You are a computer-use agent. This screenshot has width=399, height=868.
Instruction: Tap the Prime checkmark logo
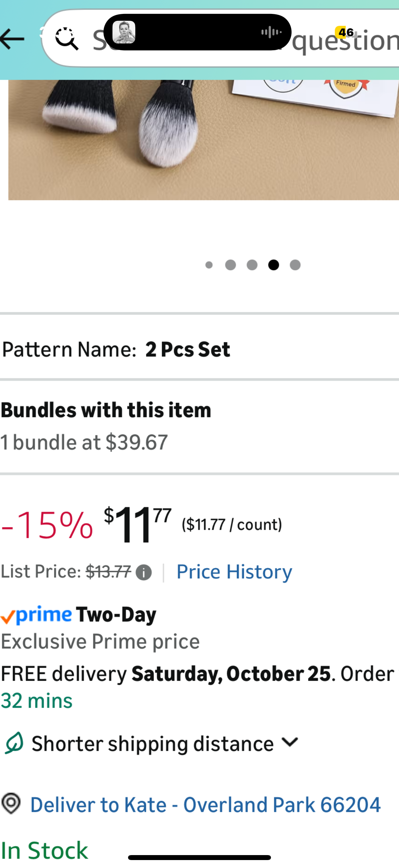[36, 615]
